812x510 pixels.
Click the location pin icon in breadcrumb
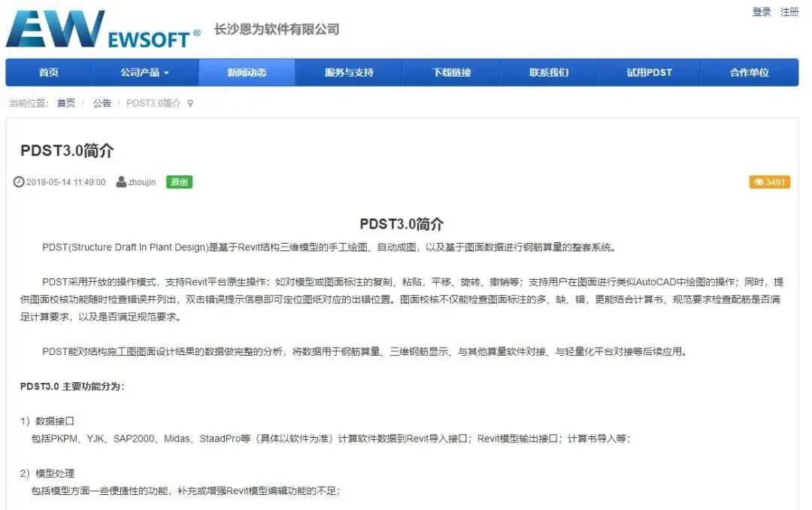click(190, 104)
